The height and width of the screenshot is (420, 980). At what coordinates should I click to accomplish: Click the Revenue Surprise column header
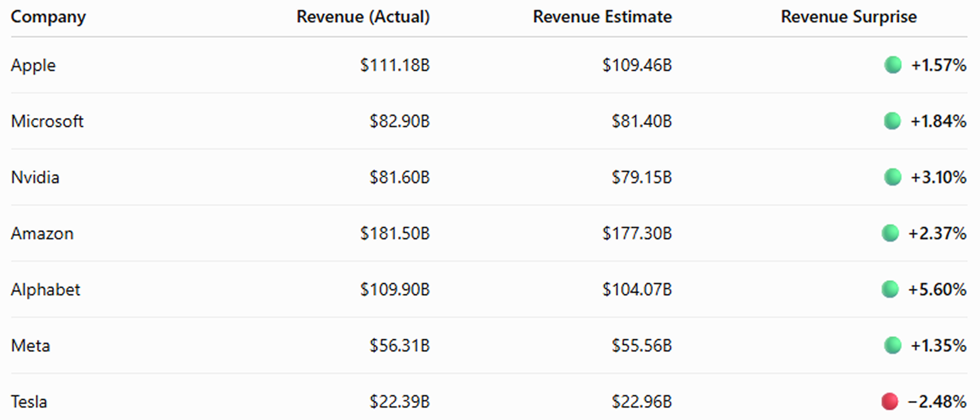(849, 17)
